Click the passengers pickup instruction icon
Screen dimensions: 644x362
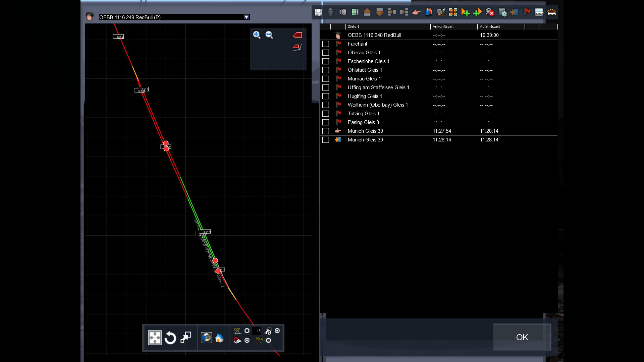[429, 12]
